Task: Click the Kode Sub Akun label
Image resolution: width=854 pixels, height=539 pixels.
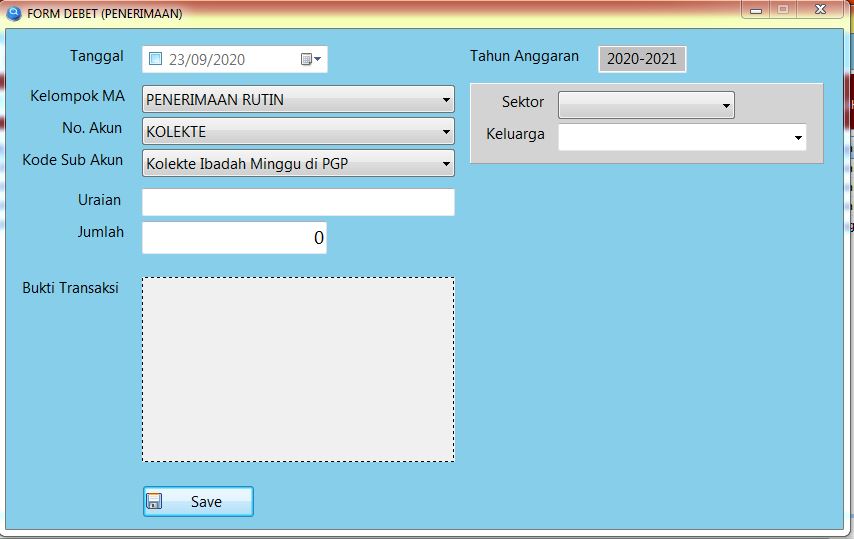Action: tap(72, 160)
